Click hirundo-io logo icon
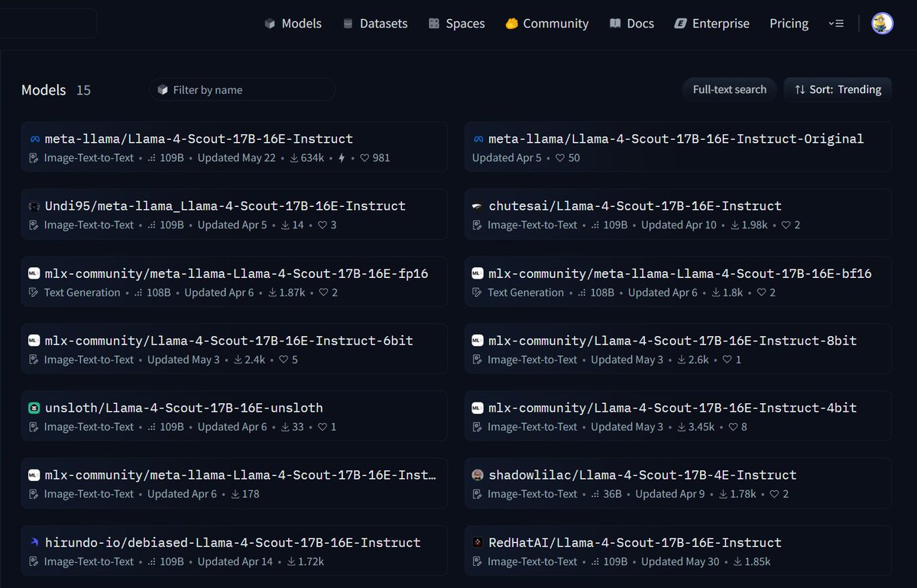Image resolution: width=917 pixels, height=588 pixels. 34,542
